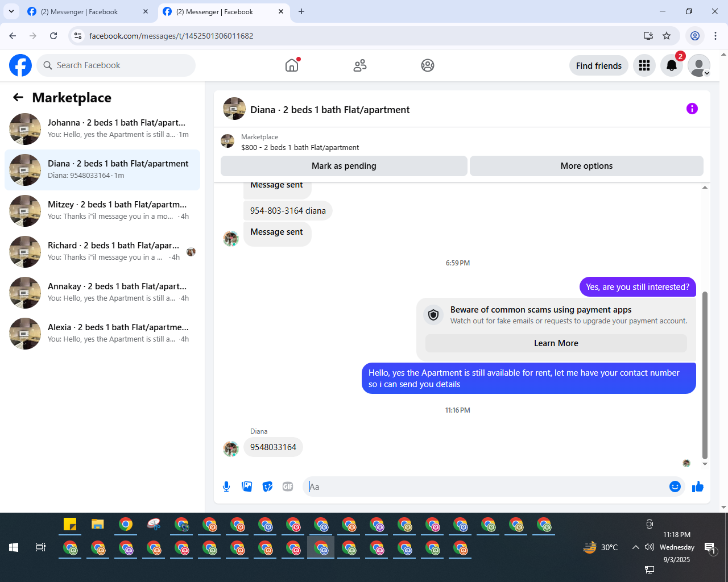Screen dimensions: 728x582
Task: Open the GIF picker
Action: tap(288, 487)
